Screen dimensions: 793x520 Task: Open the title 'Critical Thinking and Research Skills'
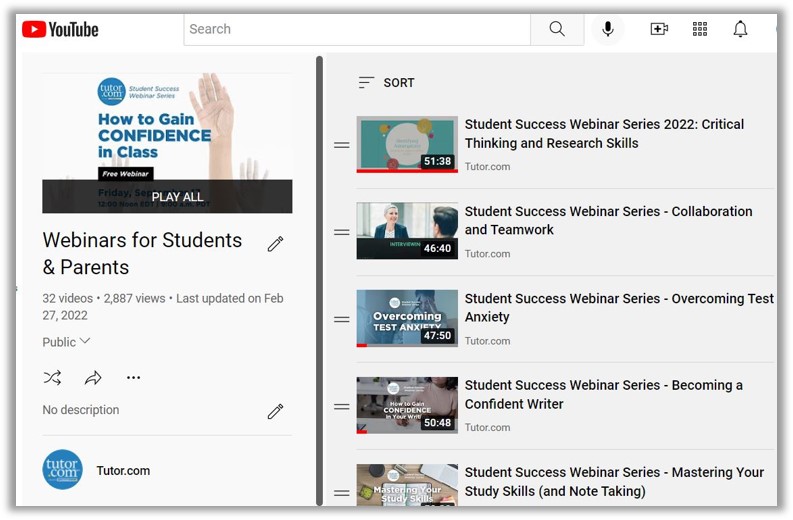(x=604, y=134)
